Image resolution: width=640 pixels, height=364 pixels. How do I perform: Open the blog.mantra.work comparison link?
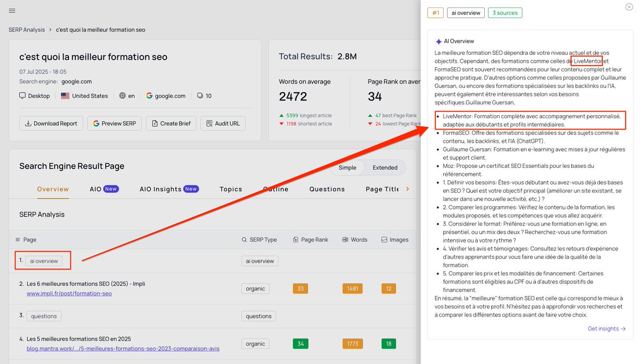123,349
